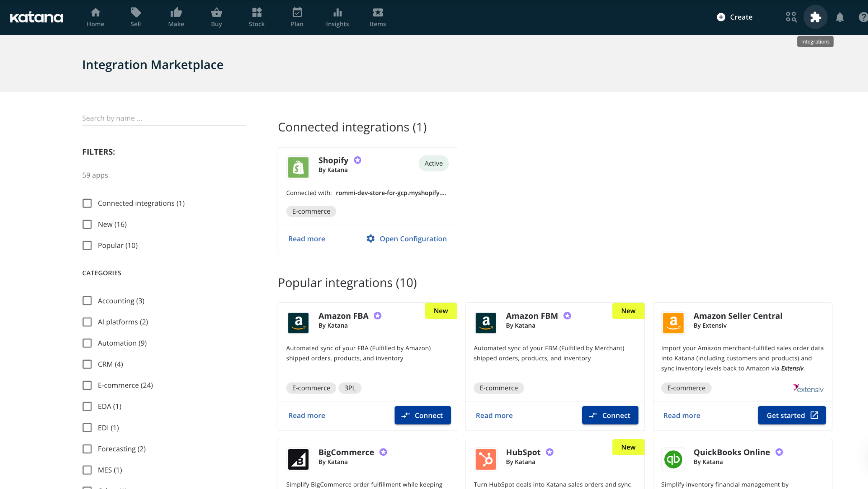Check the Connected integrations (1) filter
The image size is (868, 489).
pyautogui.click(x=87, y=203)
